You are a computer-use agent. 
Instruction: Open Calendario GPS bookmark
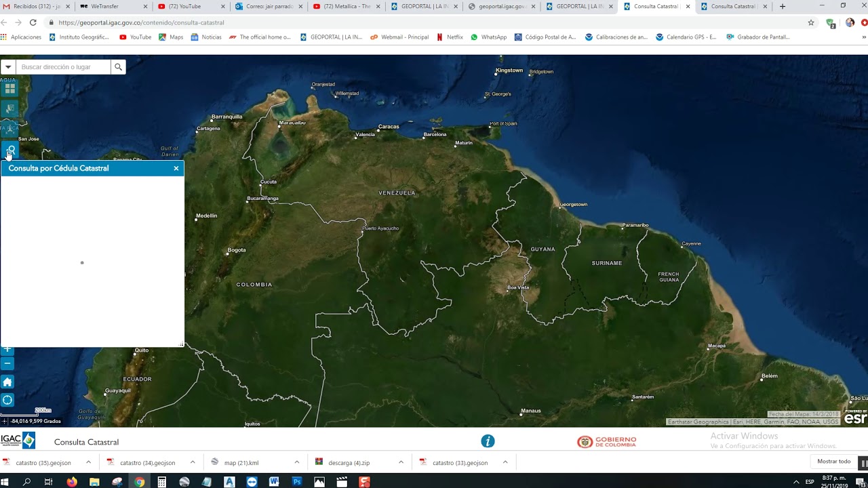click(686, 37)
